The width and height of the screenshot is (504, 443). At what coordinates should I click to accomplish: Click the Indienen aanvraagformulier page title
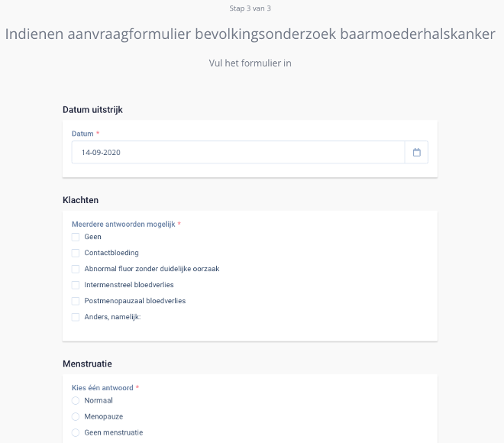(x=250, y=34)
